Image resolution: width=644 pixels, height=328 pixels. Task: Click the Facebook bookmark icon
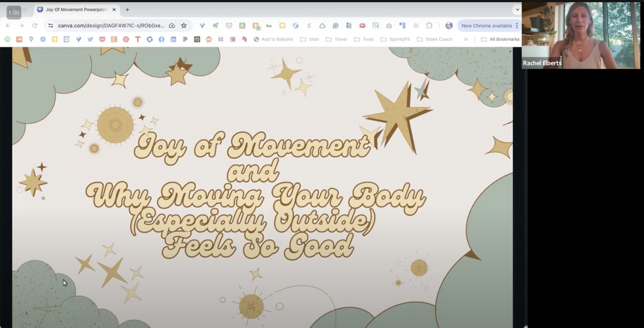click(162, 39)
